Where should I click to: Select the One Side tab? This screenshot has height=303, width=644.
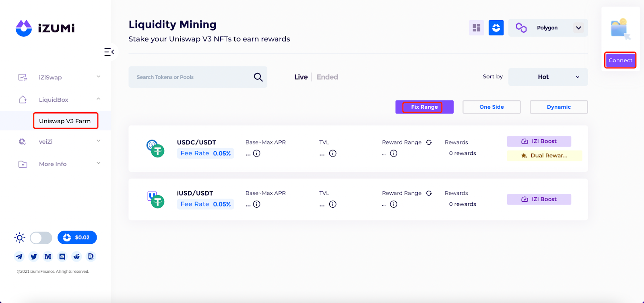pos(491,107)
